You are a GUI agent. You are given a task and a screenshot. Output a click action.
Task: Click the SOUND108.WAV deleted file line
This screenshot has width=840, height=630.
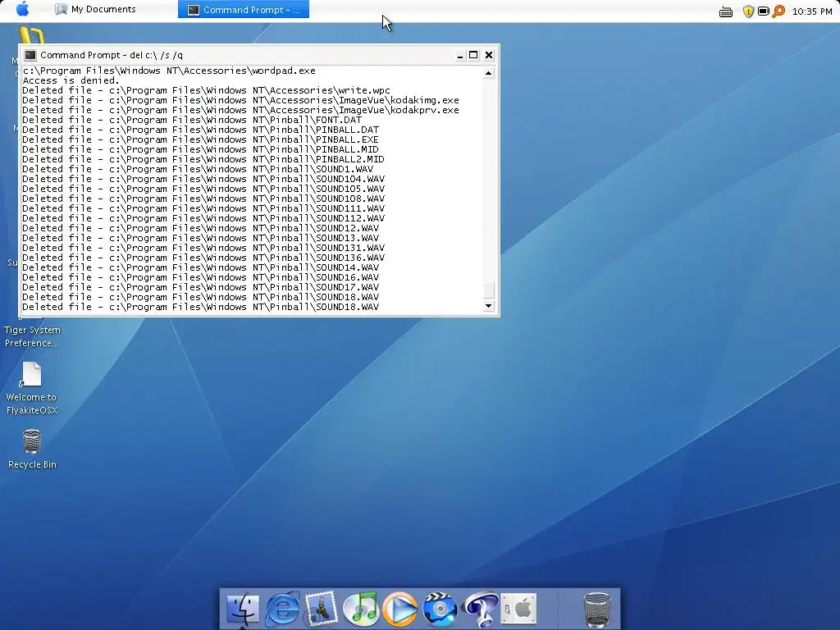coord(203,199)
